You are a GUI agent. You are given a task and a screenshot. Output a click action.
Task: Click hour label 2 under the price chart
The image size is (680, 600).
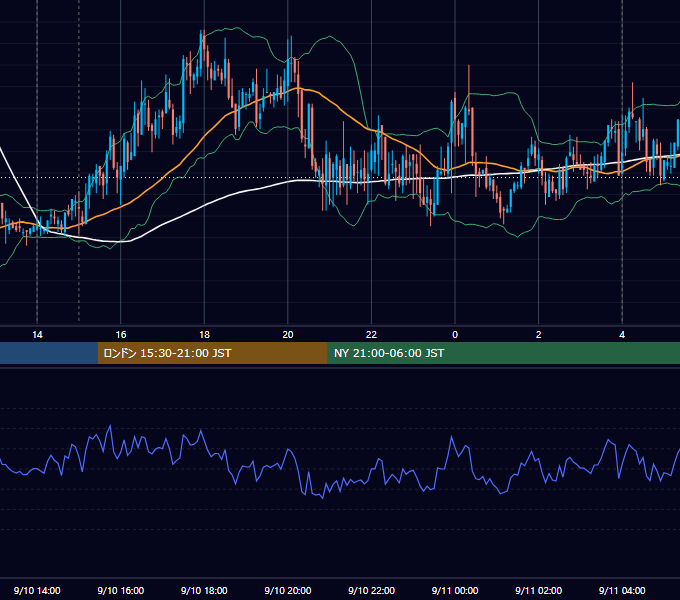(x=538, y=335)
